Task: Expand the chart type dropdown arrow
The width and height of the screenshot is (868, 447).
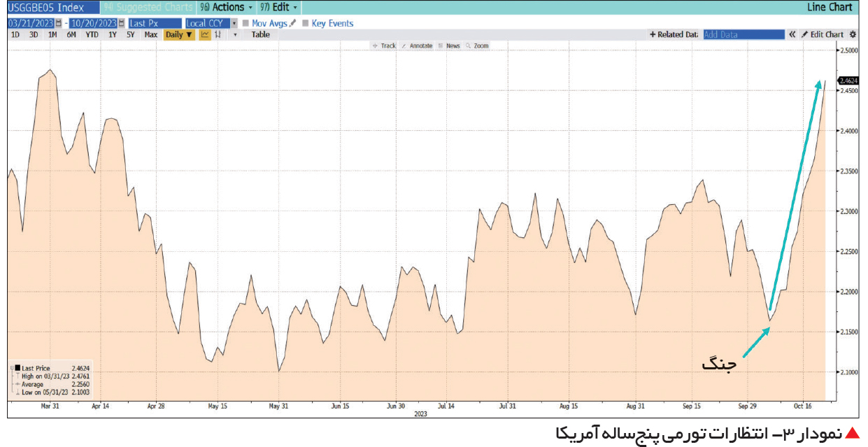Action: tap(235, 34)
